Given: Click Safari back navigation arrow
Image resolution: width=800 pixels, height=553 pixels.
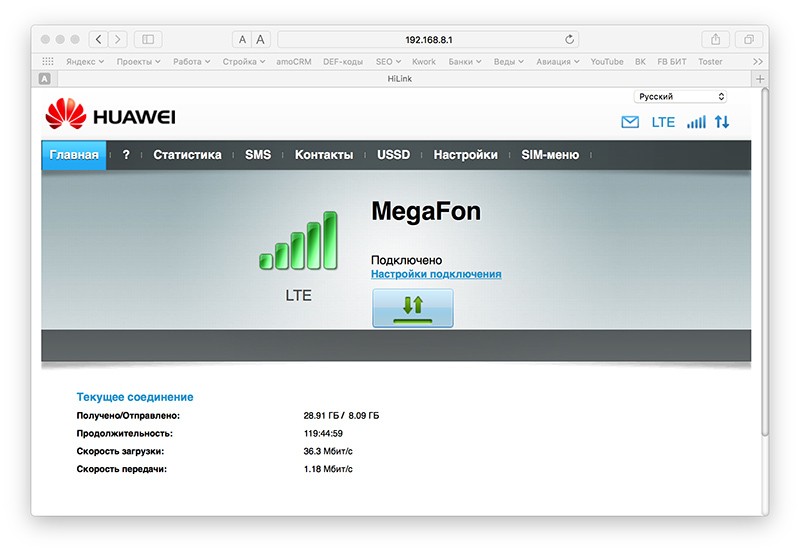Looking at the screenshot, I should click(98, 39).
